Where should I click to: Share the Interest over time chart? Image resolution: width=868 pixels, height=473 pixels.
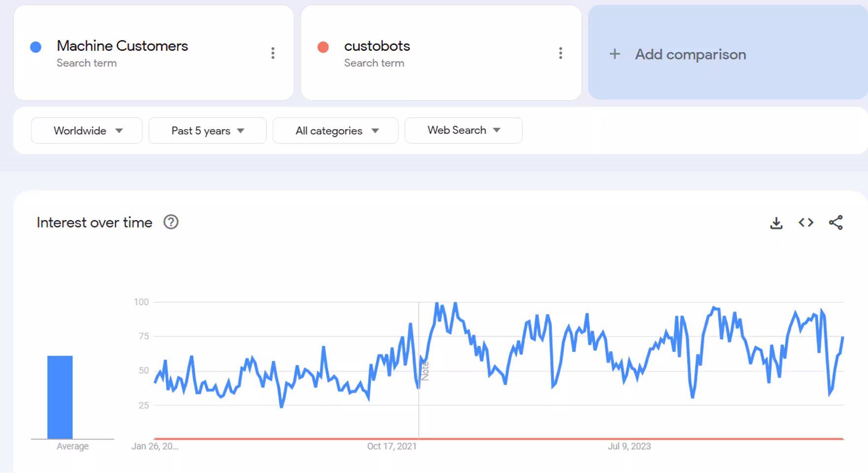(836, 223)
